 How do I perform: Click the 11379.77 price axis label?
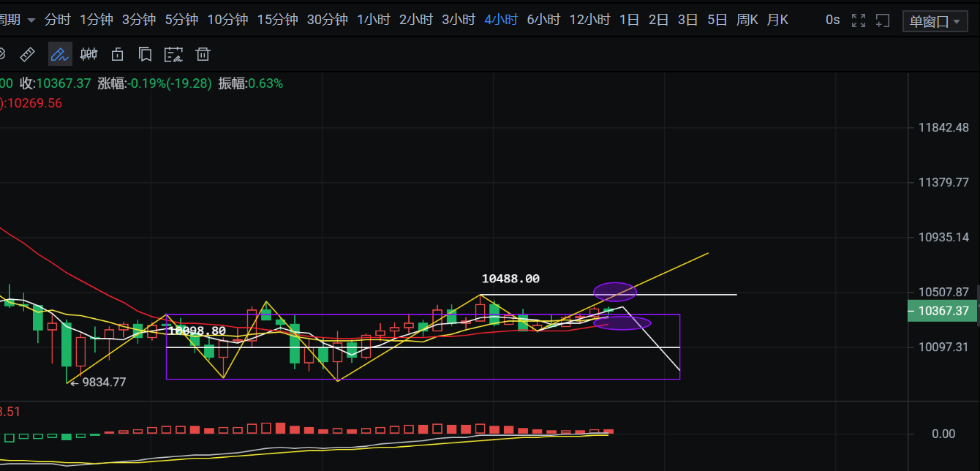[943, 182]
